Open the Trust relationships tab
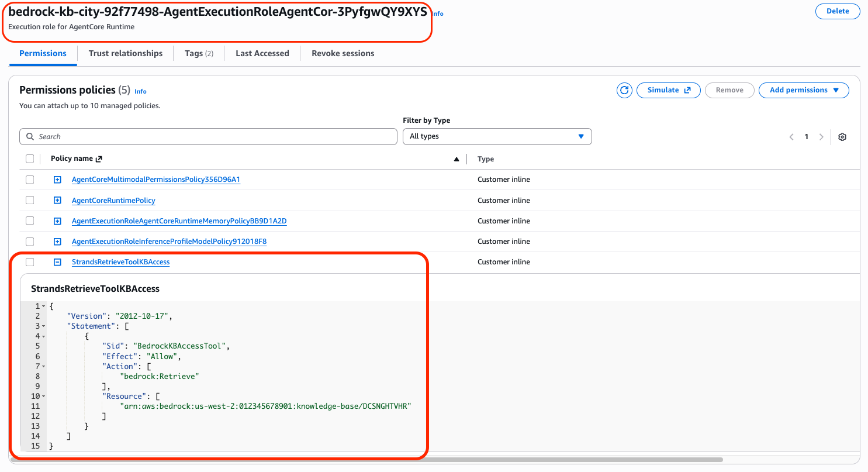868x472 pixels. [126, 53]
